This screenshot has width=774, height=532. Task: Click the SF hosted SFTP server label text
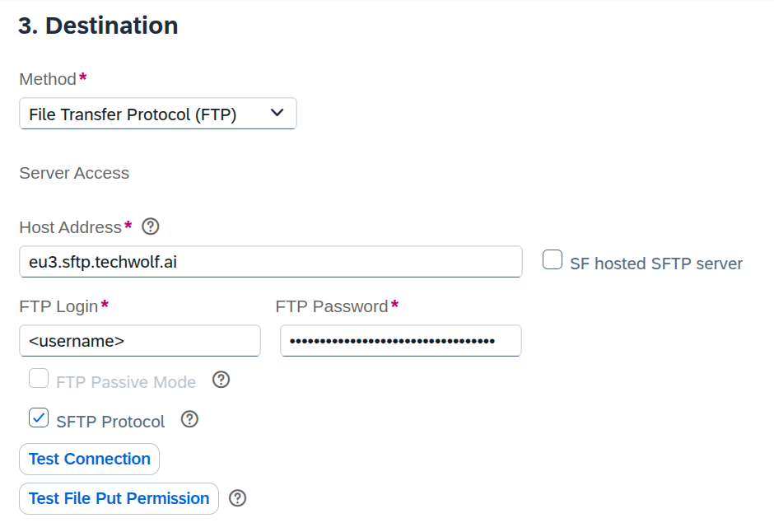(655, 264)
